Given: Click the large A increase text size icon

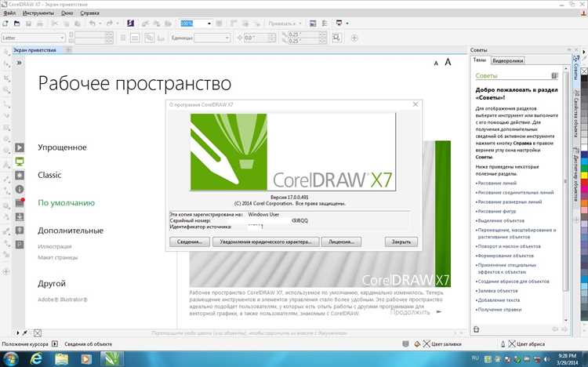Looking at the screenshot, I should pos(448,62).
